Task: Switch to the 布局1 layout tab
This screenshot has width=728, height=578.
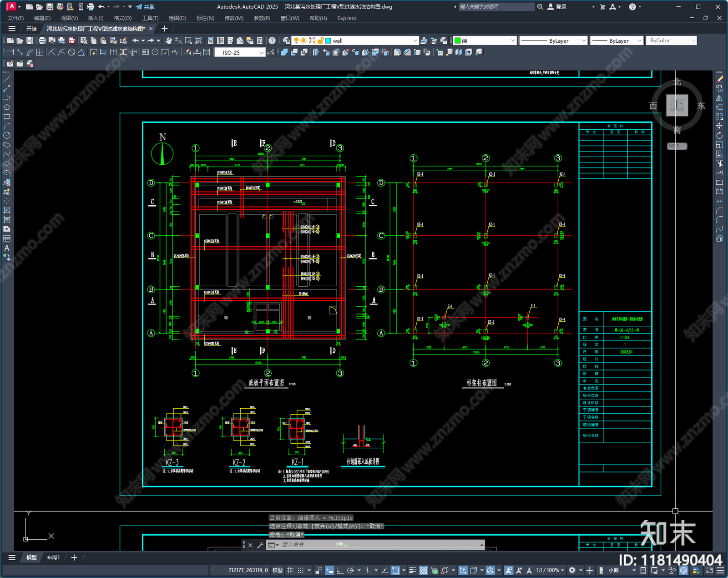Action: (53, 558)
